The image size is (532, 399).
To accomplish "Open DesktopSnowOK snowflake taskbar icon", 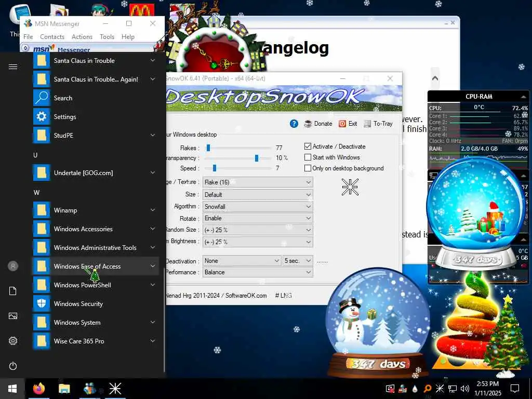I will click(x=115, y=389).
